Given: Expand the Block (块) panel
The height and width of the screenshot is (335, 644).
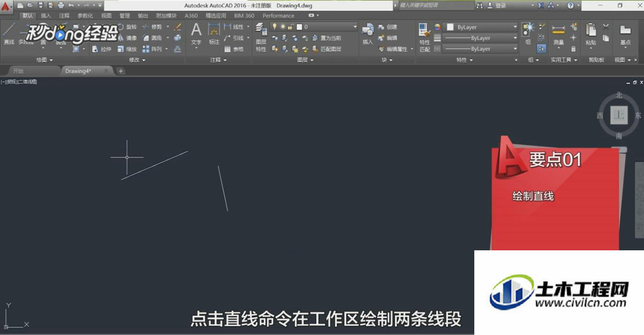Looking at the screenshot, I should tap(387, 59).
